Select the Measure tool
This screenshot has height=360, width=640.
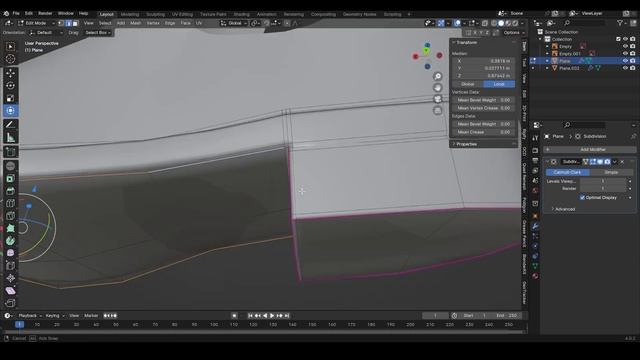pos(11,138)
